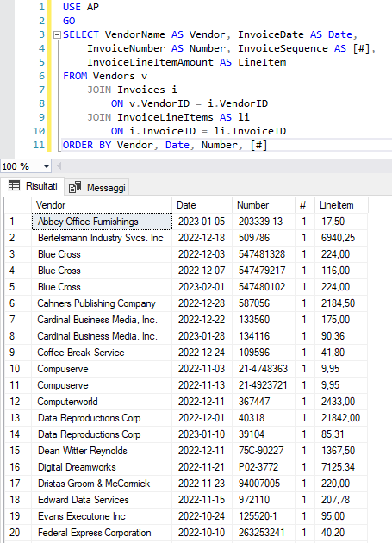Viewport: 392px width, 543px height.
Task: Click the line item amount 6940,25
Action: click(x=341, y=238)
